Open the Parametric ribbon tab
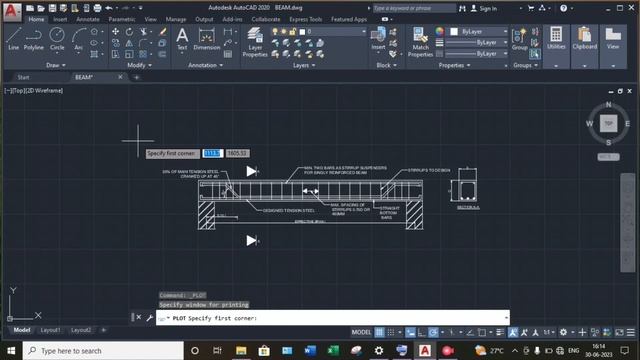640x360 pixels. (122, 19)
